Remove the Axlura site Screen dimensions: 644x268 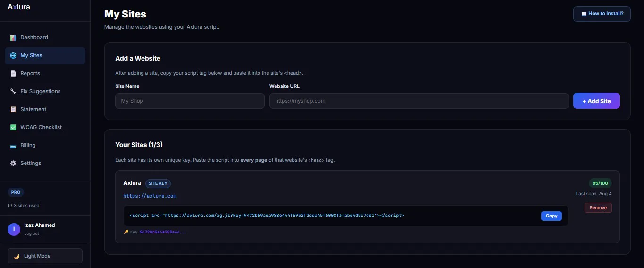point(598,208)
